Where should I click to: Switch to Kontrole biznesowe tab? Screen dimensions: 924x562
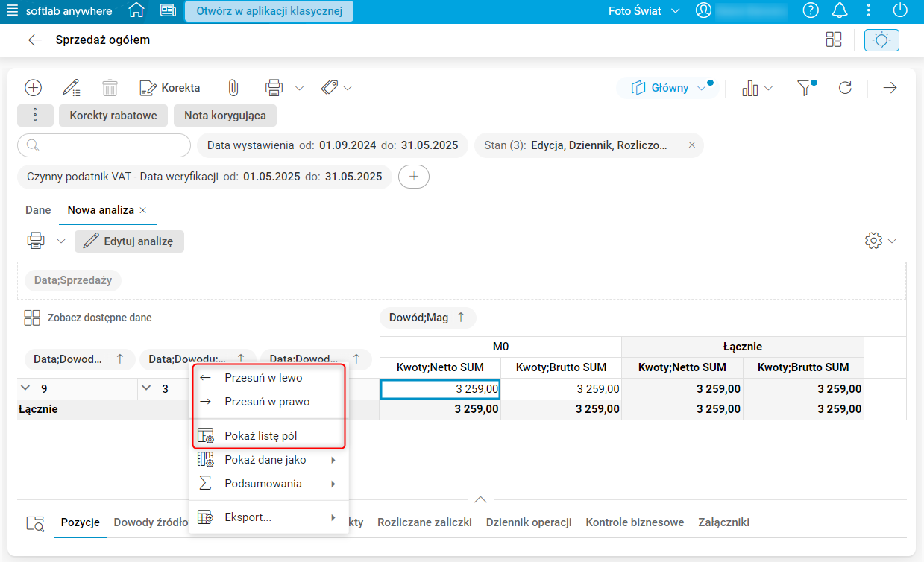(635, 522)
